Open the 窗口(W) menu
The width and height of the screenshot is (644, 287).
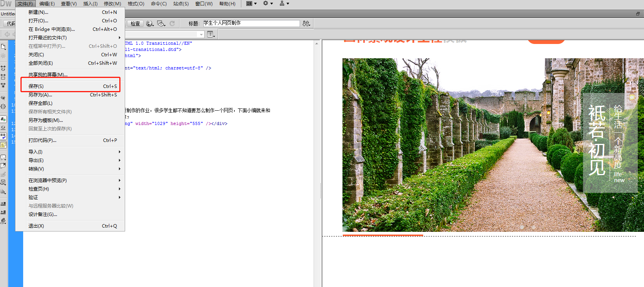(204, 3)
